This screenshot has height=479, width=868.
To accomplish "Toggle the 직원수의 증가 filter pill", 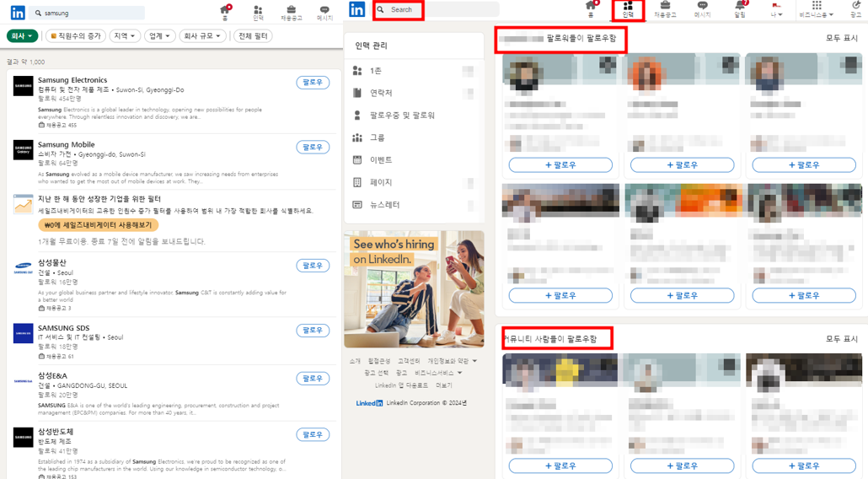I will 75,36.
